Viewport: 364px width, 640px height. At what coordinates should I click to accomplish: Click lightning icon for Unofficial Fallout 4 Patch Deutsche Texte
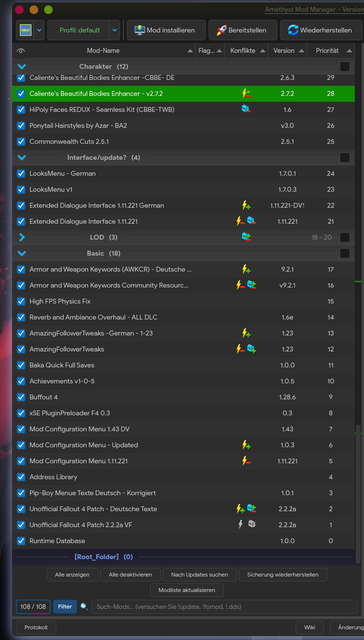(x=240, y=509)
